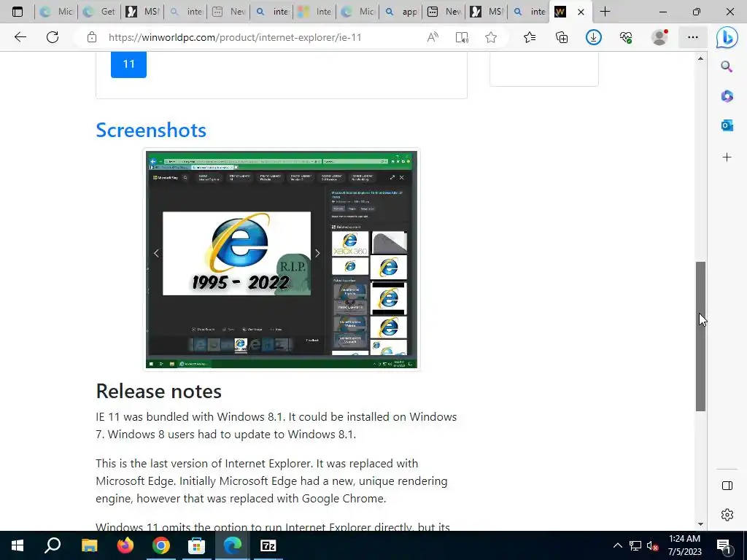Switch to the Inte tab with colorful icon
747x560 pixels.
(x=314, y=12)
